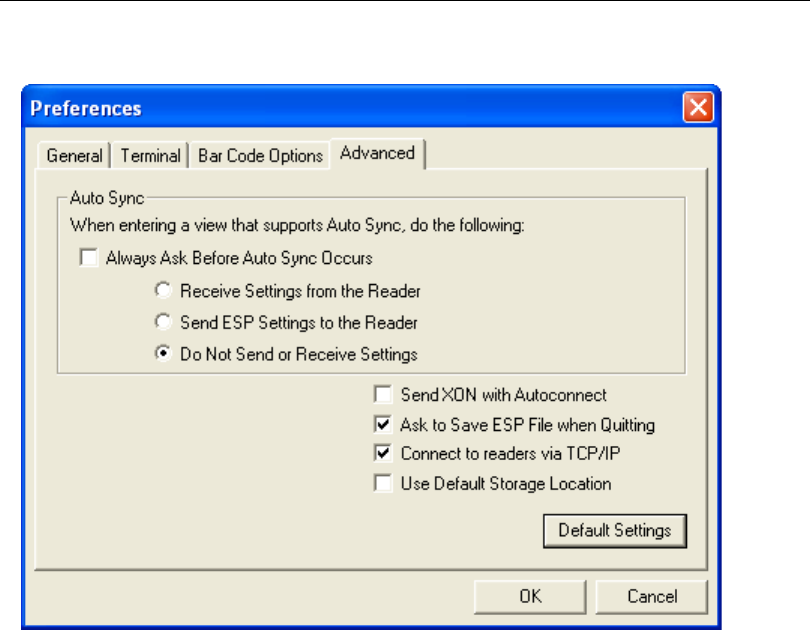Click the Auto Sync instruction sentence
This screenshot has height=630, width=810.
tap(297, 227)
